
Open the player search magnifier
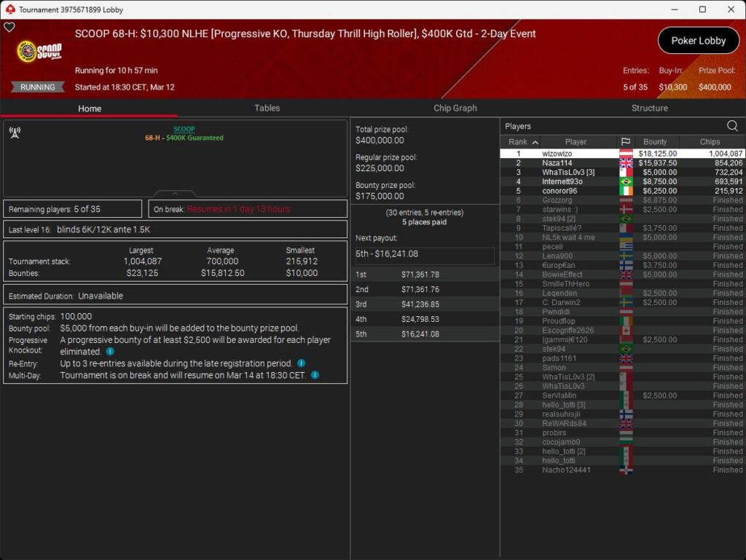pyautogui.click(x=732, y=126)
